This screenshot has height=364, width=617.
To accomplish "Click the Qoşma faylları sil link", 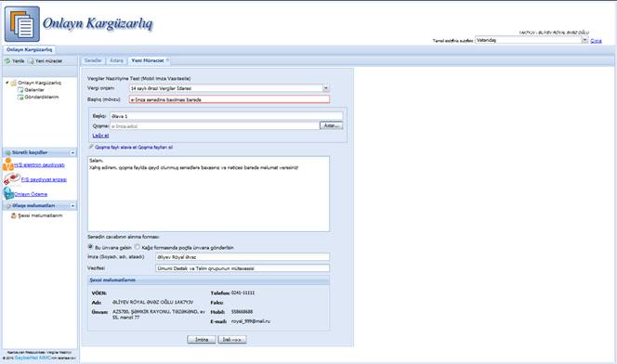I will (x=155, y=148).
